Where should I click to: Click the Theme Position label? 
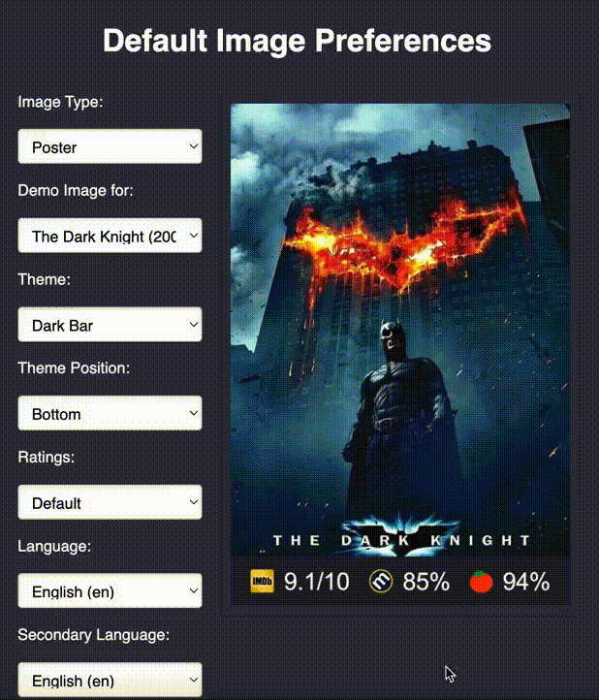[74, 367]
